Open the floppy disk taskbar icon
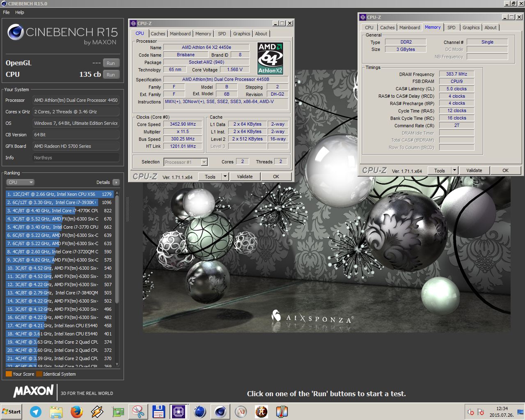525x420 pixels. click(158, 411)
